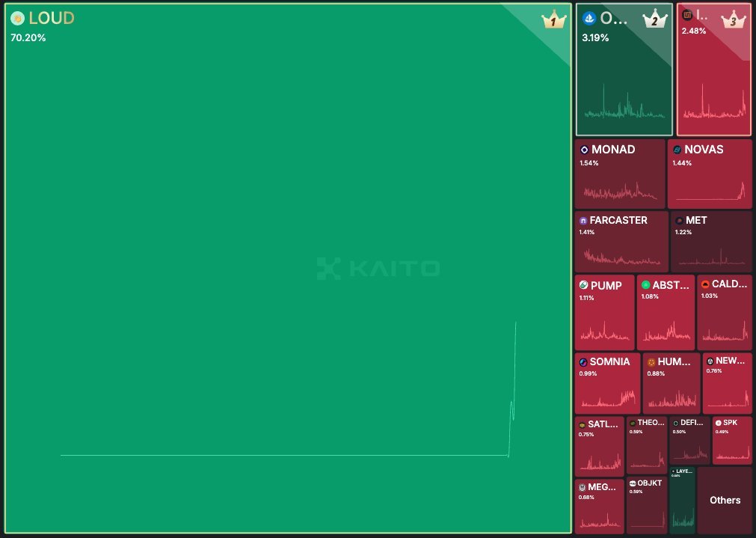756x538 pixels.
Task: Select the 1.11% value under PUMP
Action: coord(586,298)
